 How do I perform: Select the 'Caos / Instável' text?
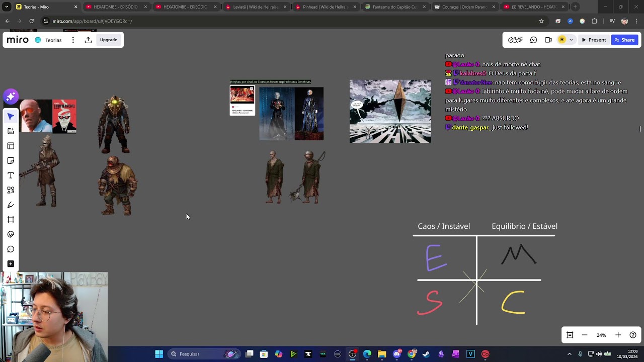(x=444, y=226)
